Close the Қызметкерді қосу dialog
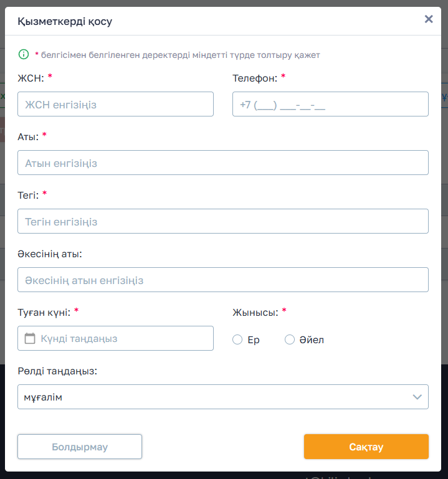The image size is (448, 479). coord(429,19)
